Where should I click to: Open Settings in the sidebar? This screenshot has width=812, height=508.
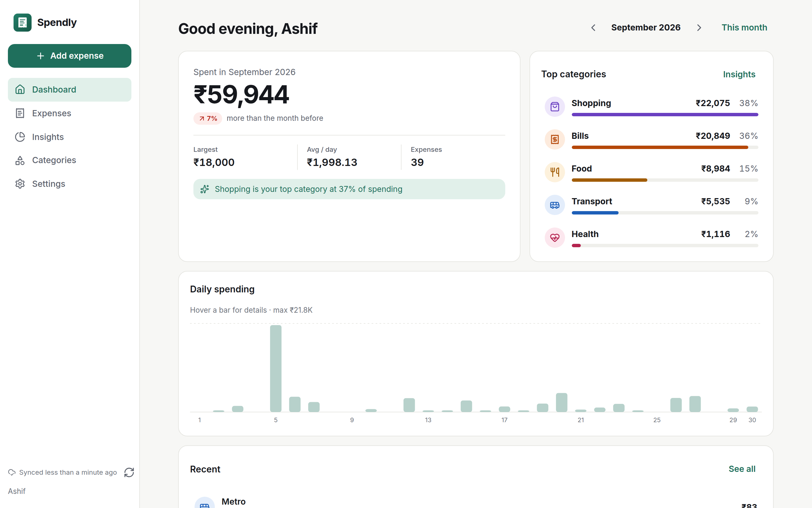tap(69, 184)
